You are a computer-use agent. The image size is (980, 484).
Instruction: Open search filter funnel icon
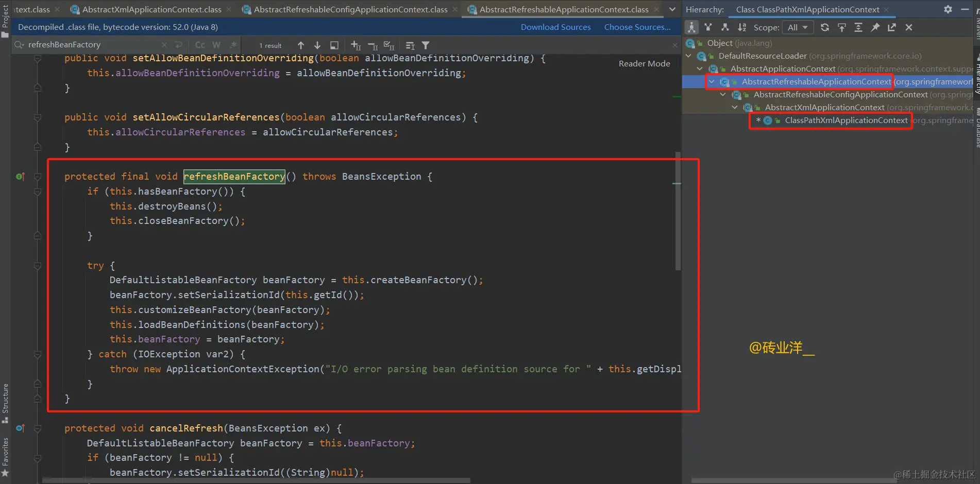point(426,45)
